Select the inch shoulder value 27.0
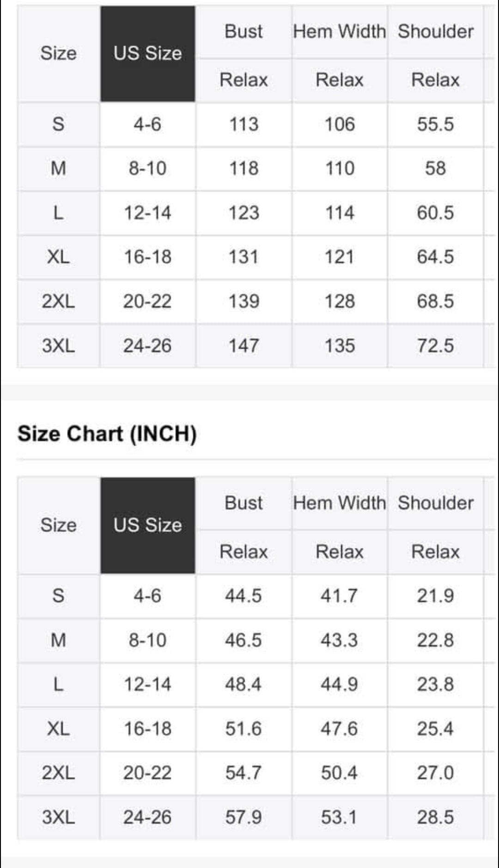 [435, 773]
